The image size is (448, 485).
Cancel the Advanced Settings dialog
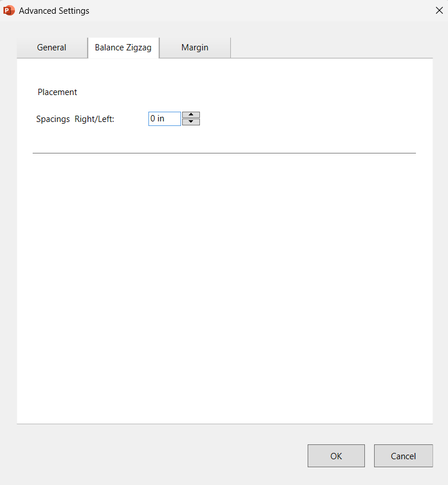[403, 456]
